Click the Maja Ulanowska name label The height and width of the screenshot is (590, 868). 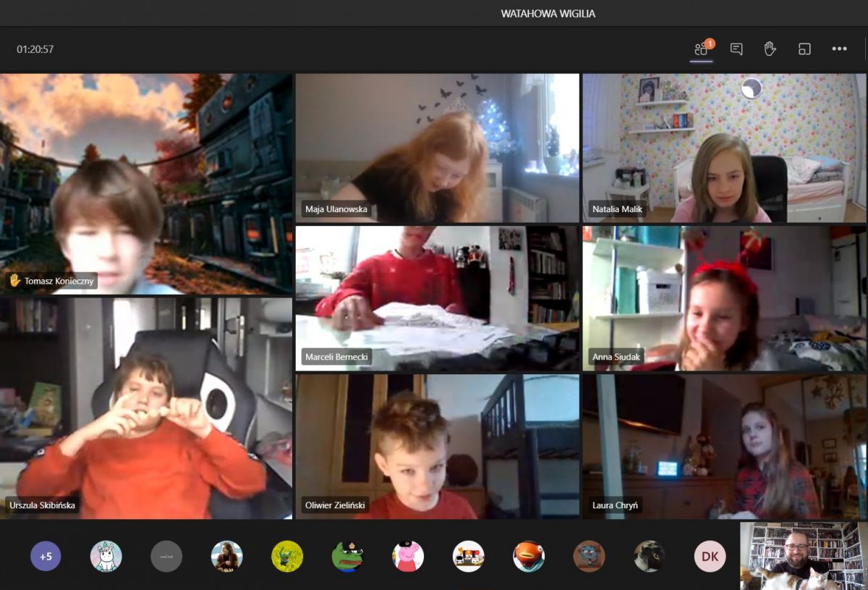(x=336, y=209)
